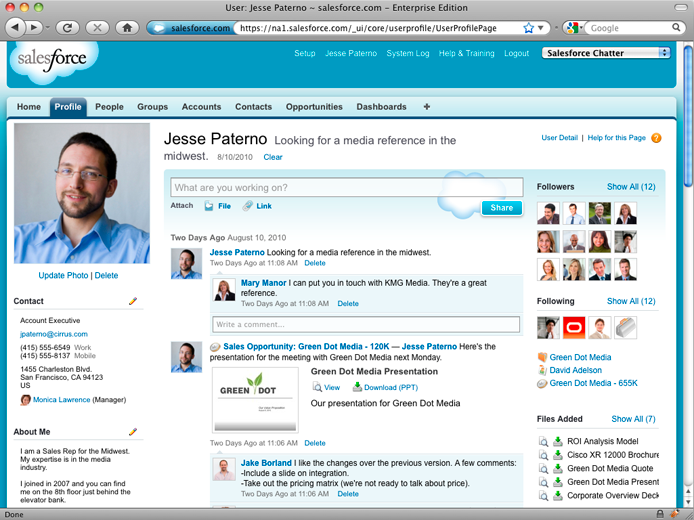
Task: Open Green Dot Media - 655K opportunity link
Action: [593, 383]
